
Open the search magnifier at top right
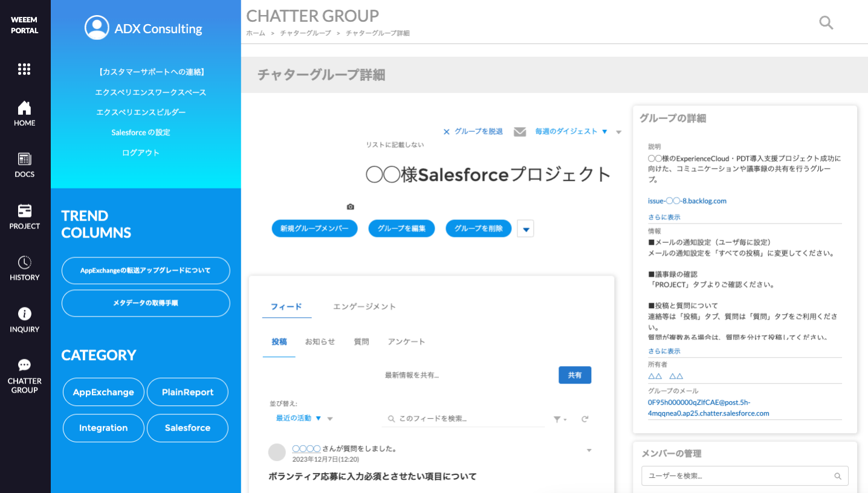(826, 22)
